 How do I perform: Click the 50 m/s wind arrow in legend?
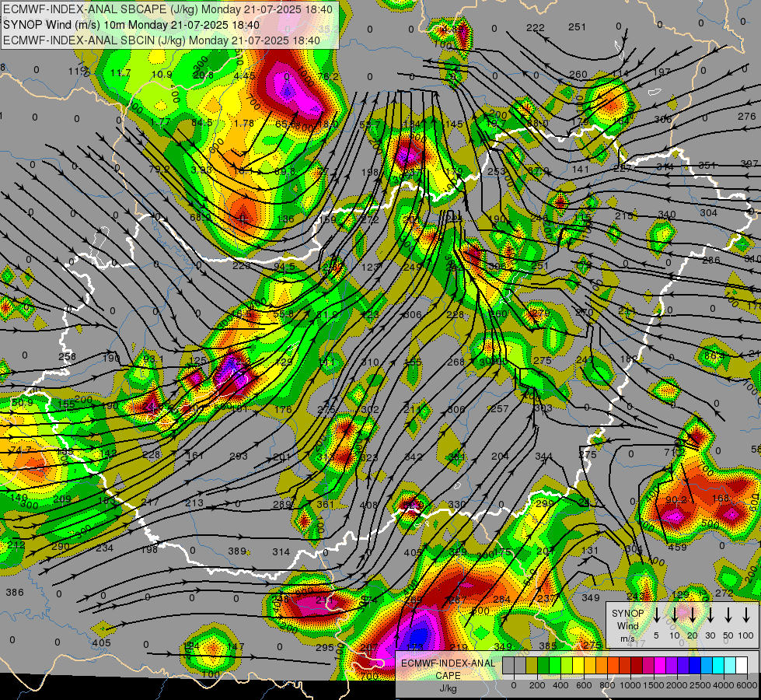(728, 614)
